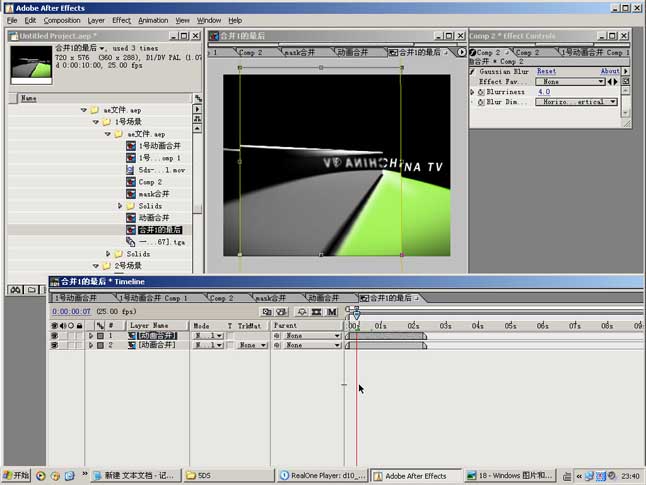Switch to 1号动画合并 Comp 1 tab in Timeline
646x485 pixels.
[x=153, y=298]
